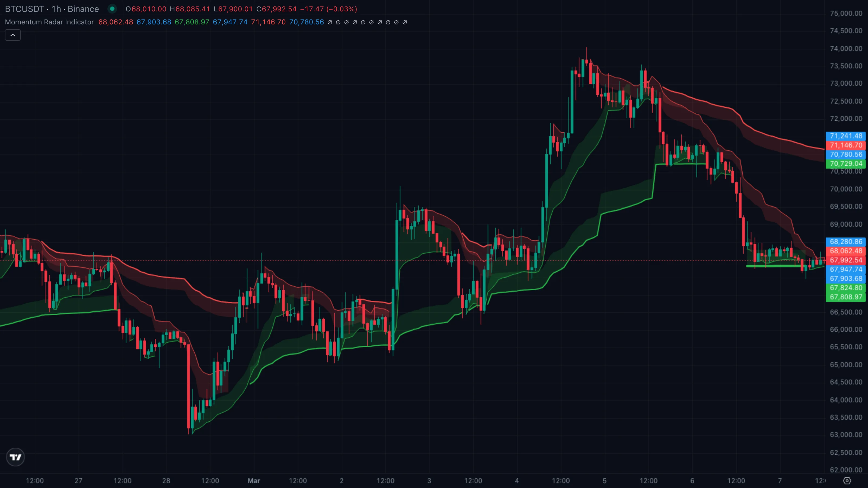Click the green market status dot
The height and width of the screenshot is (488, 868).
112,9
